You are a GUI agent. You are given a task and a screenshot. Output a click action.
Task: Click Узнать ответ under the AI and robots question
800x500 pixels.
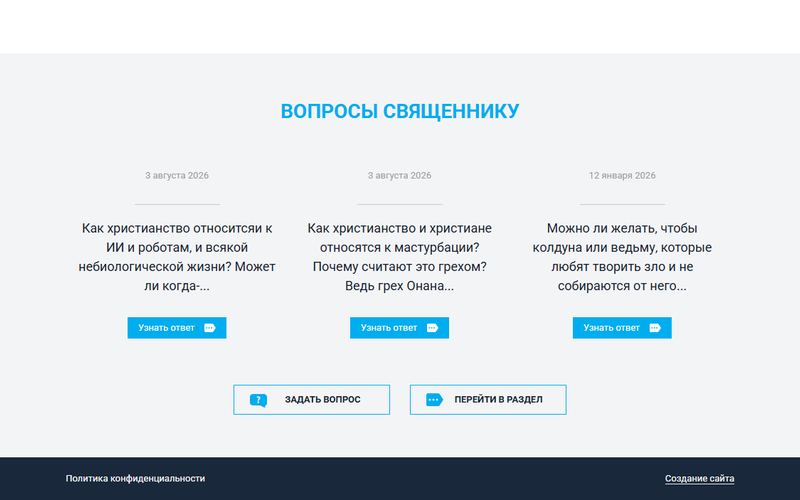tap(177, 328)
